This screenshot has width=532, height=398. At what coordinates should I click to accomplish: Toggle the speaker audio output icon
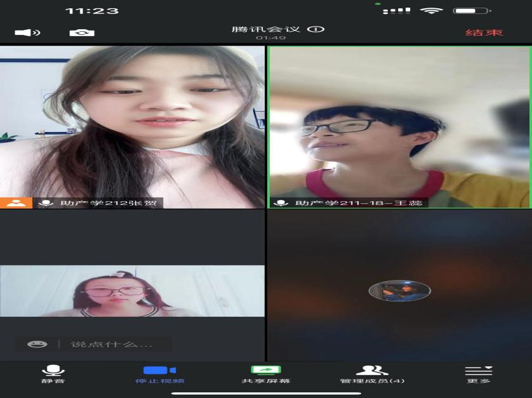pos(27,32)
